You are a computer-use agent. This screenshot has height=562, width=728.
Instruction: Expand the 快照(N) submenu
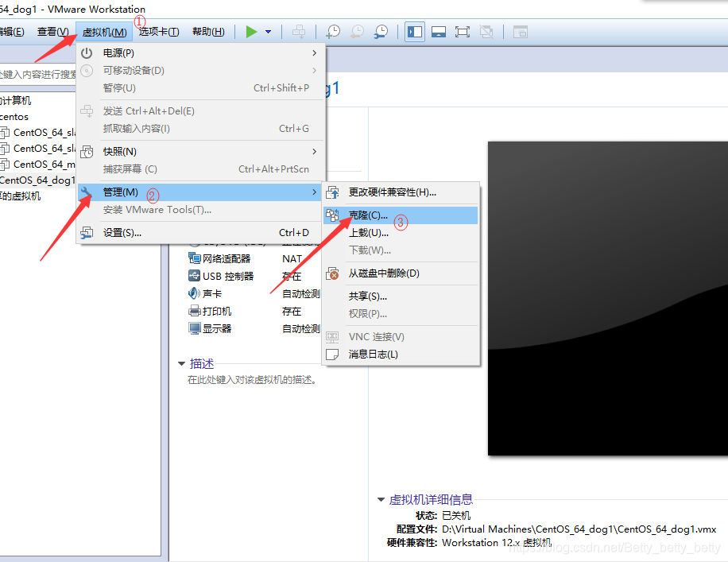(x=200, y=151)
